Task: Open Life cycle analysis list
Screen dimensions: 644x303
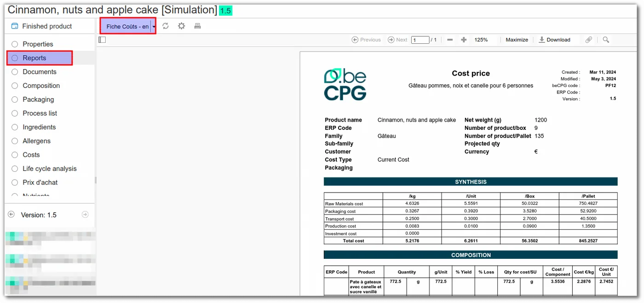Action: tap(50, 169)
